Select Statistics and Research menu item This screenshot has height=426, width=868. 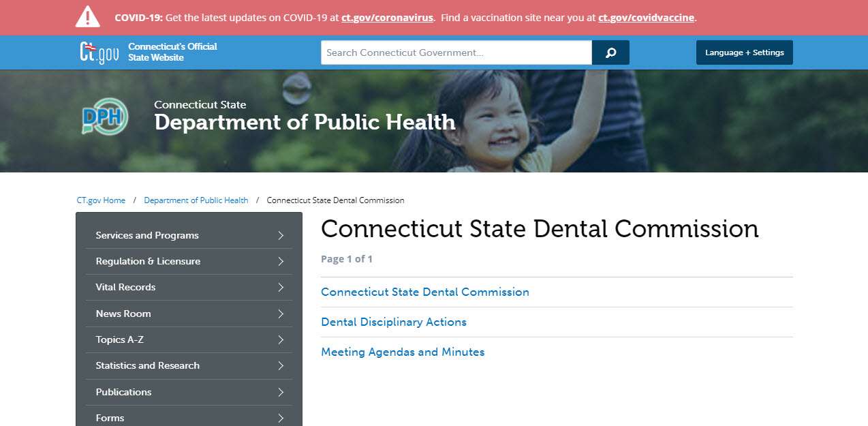click(146, 365)
